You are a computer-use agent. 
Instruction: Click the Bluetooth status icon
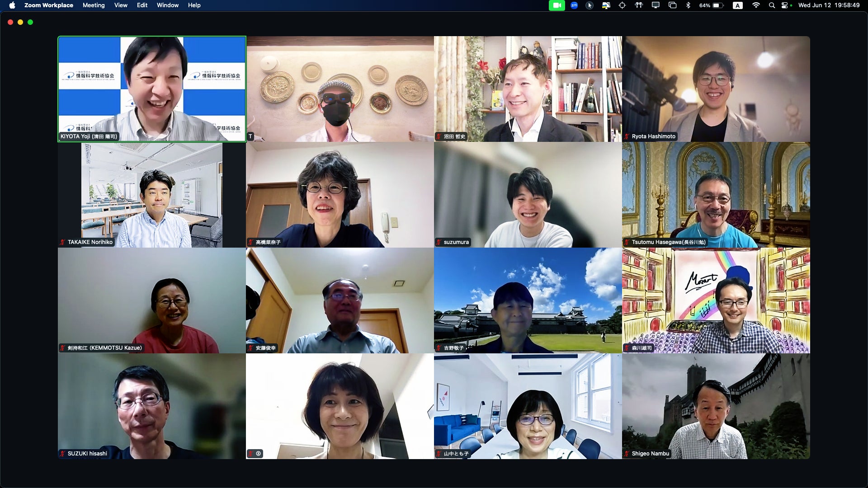pyautogui.click(x=688, y=5)
